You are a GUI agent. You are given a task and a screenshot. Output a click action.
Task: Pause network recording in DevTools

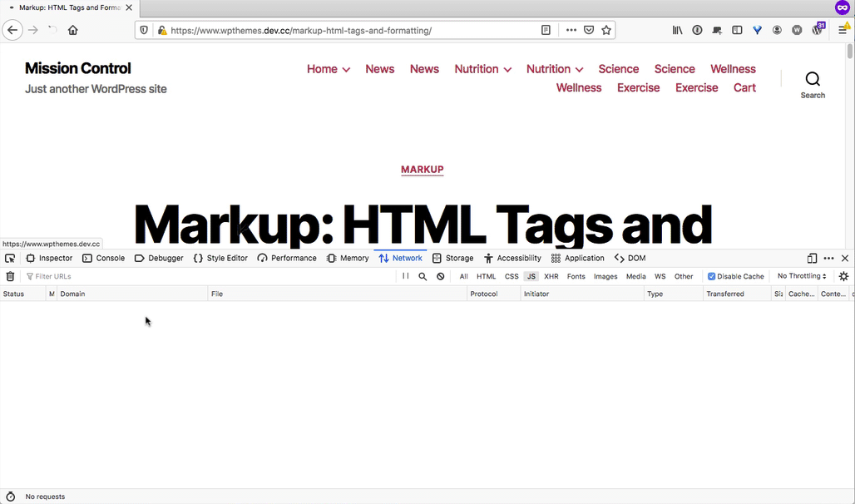pyautogui.click(x=405, y=276)
